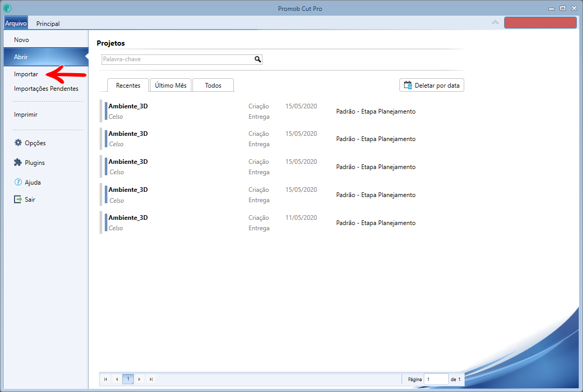Image resolution: width=583 pixels, height=392 pixels.
Task: Click the Sair exit icon
Action: point(18,200)
